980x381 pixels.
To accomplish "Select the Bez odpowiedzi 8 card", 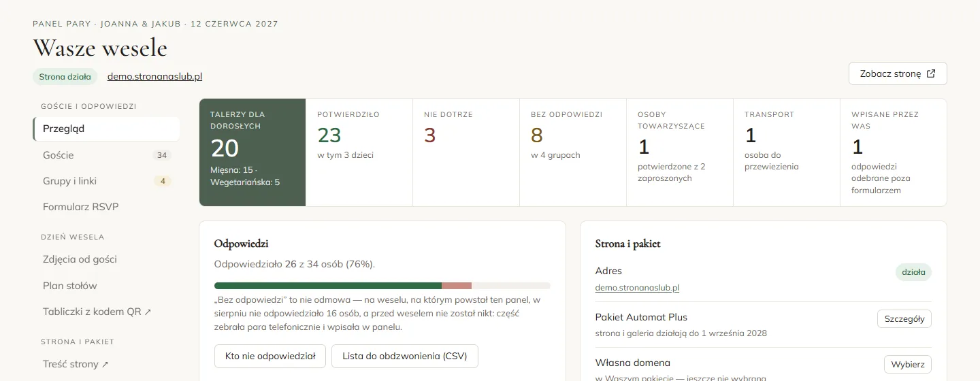I will coord(573,152).
